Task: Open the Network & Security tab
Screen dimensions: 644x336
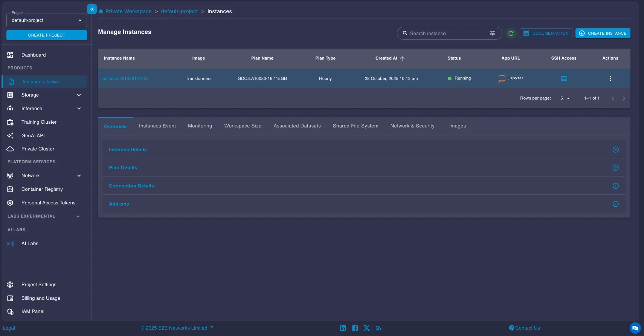Action: 412,126
